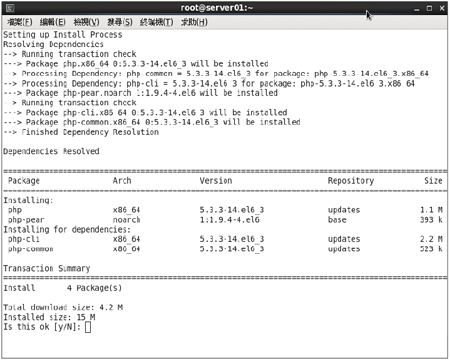This screenshot has width=450, height=361.
Task: Open the 搜尋(S) menu
Action: (x=120, y=22)
